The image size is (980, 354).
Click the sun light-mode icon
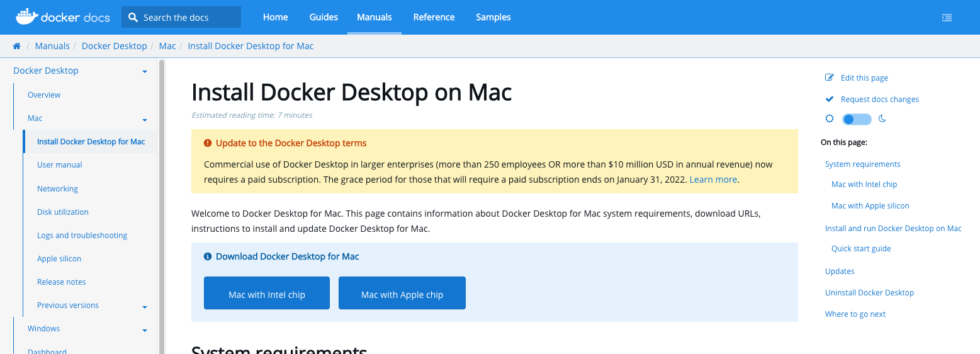[x=830, y=118]
